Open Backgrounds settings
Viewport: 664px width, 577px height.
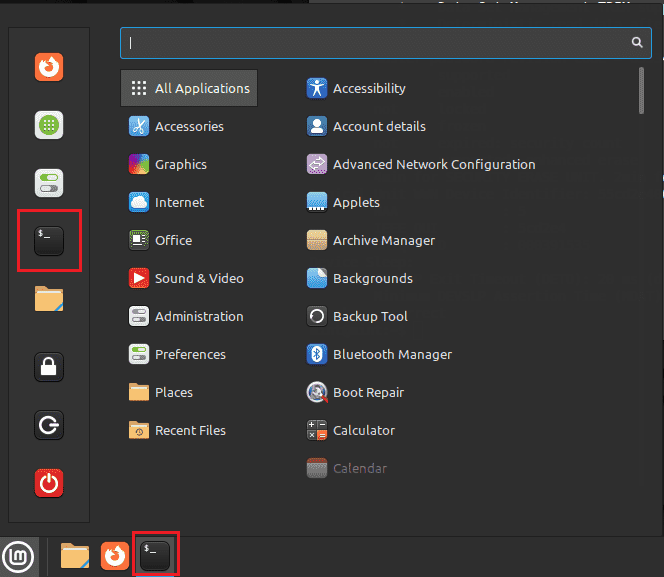[360, 279]
